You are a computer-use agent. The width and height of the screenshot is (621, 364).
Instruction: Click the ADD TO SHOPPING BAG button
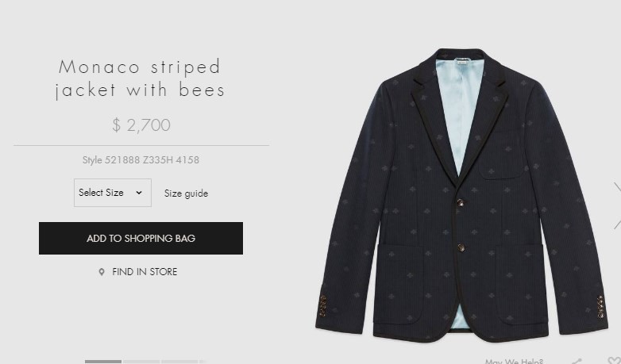141,238
